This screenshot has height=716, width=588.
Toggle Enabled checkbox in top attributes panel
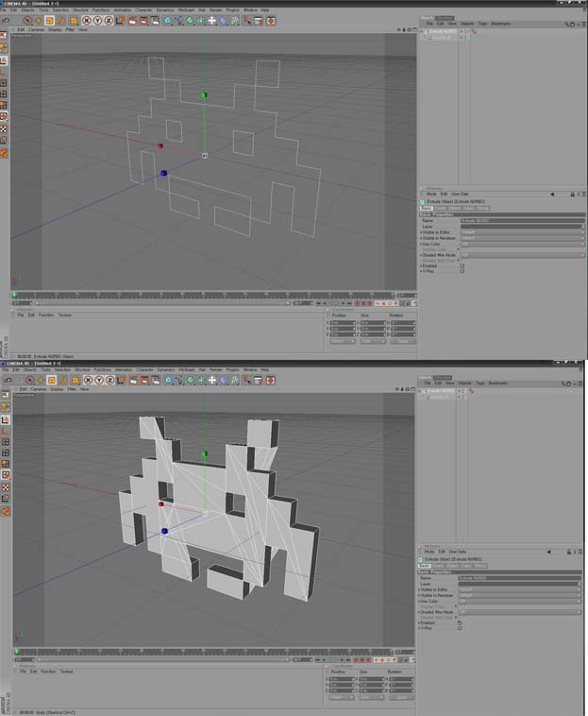pos(462,265)
